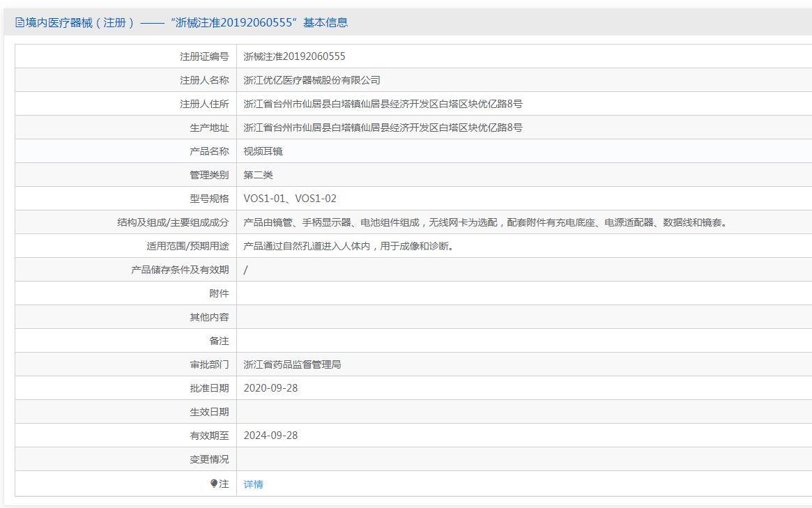Click the 批准日期 label
Viewport: 812px width, 508px height.
[209, 388]
